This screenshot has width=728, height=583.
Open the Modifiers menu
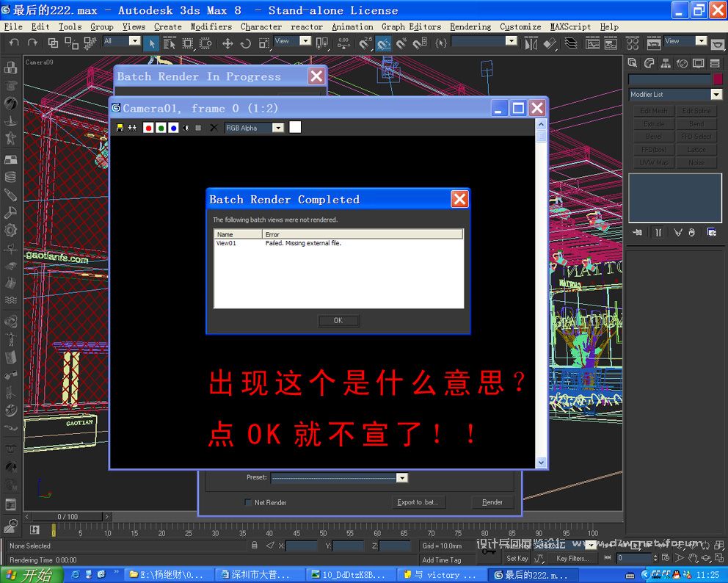pyautogui.click(x=211, y=27)
